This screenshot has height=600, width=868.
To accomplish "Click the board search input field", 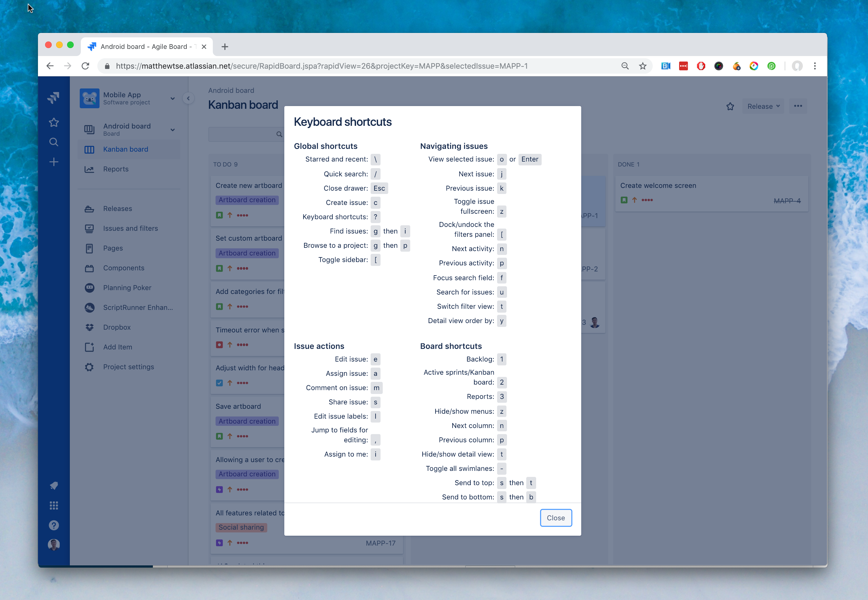I will pos(246,134).
